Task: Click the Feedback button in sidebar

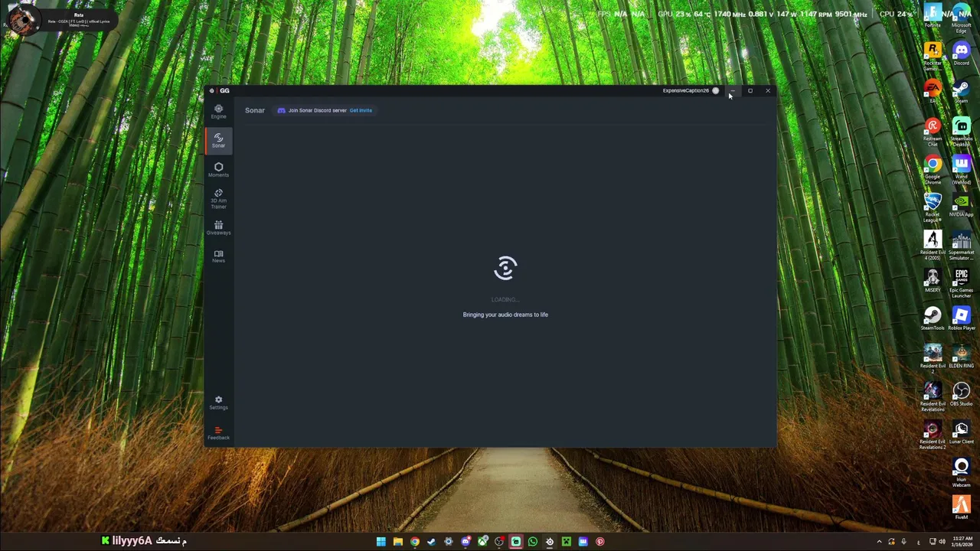Action: (218, 433)
